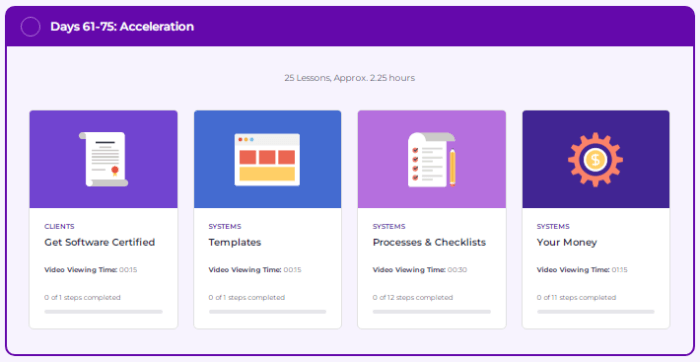
Task: Toggle the Days 61-75 completion circle
Action: pos(30,27)
